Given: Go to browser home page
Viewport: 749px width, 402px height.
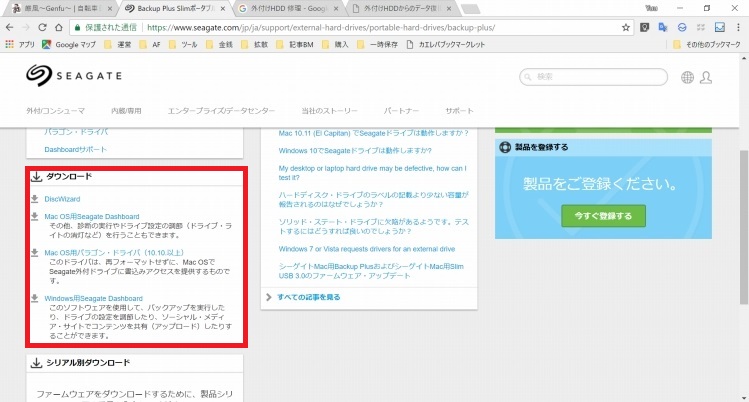Looking at the screenshot, I should [x=58, y=27].
